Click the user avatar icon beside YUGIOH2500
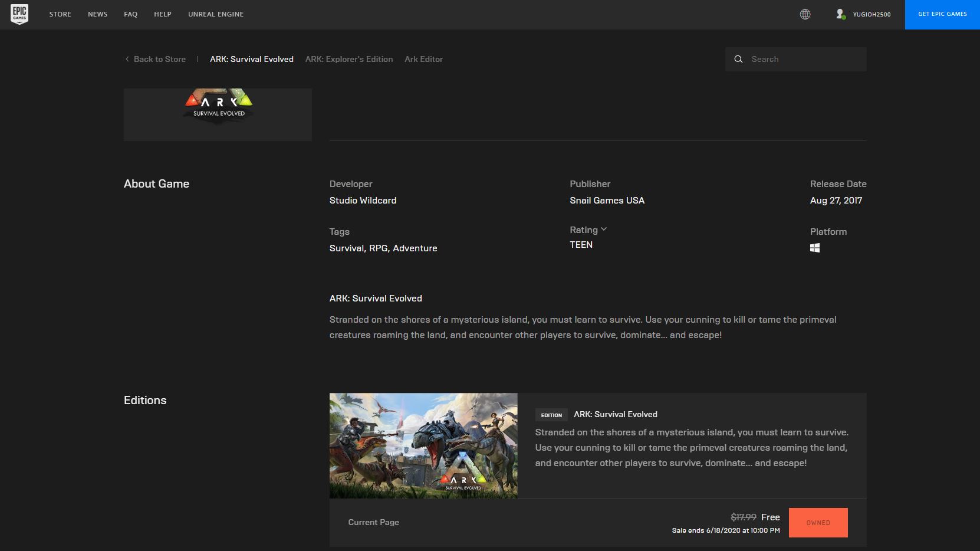Image resolution: width=980 pixels, height=551 pixels. click(x=840, y=14)
